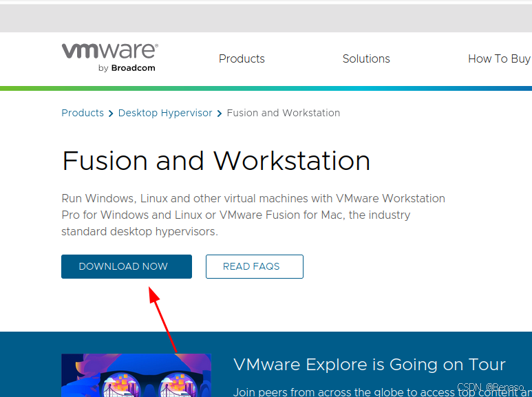Click the Fusion and Workstation page heading
The image size is (532, 397).
click(x=216, y=160)
